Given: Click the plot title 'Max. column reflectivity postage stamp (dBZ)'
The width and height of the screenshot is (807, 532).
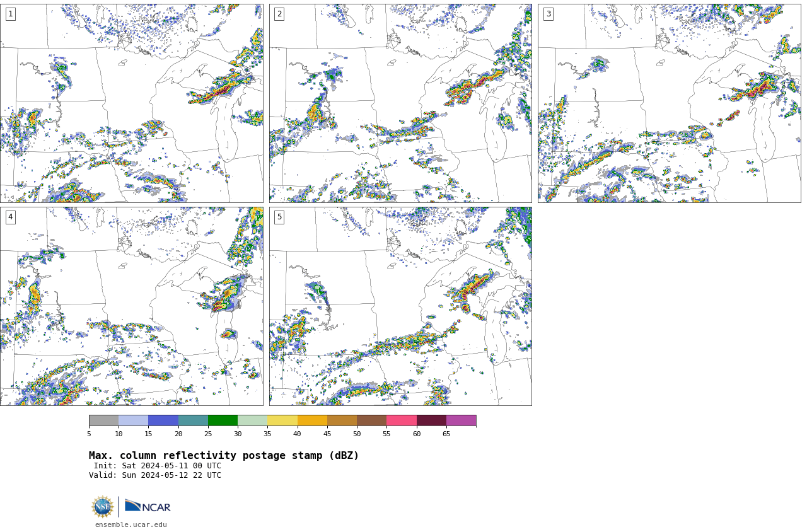Looking at the screenshot, I should (224, 456).
